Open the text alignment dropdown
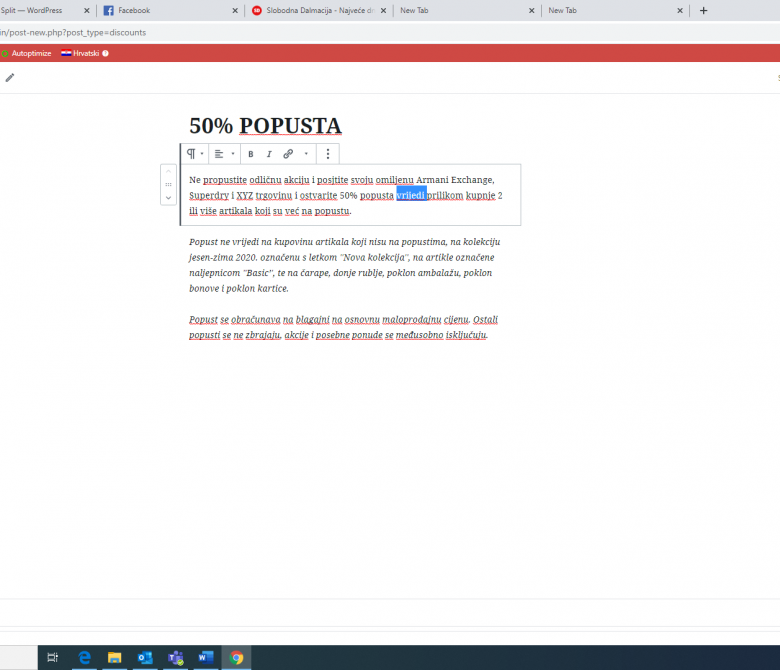Screen dimensions: 780x670 [x=224, y=154]
